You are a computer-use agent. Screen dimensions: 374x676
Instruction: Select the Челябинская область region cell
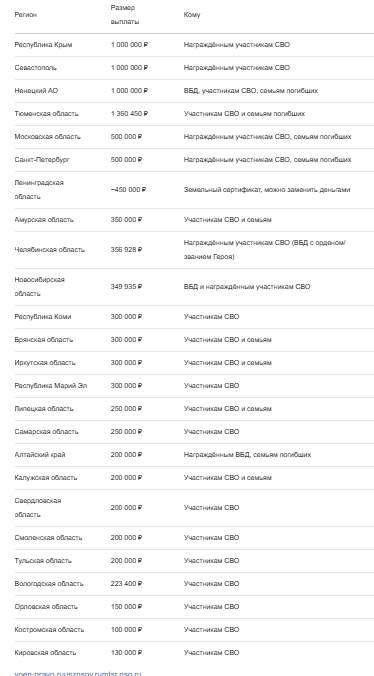click(50, 250)
